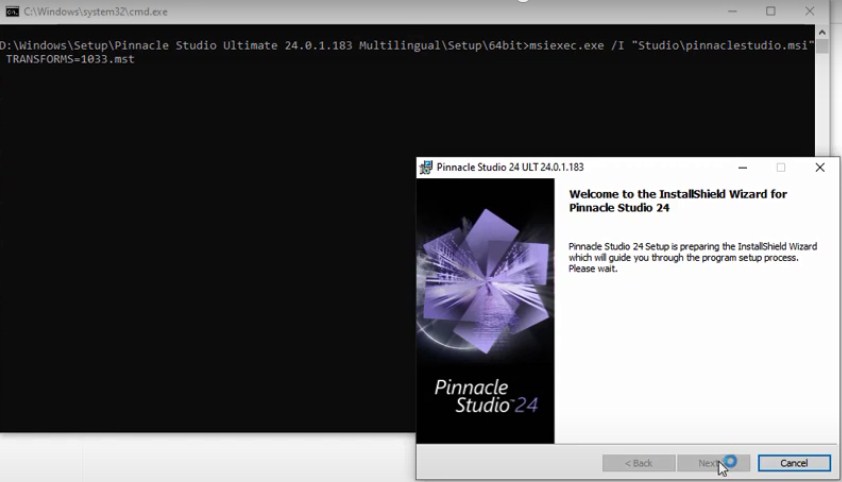Click the disabled Back button in the wizard
The image size is (842, 482).
click(638, 463)
